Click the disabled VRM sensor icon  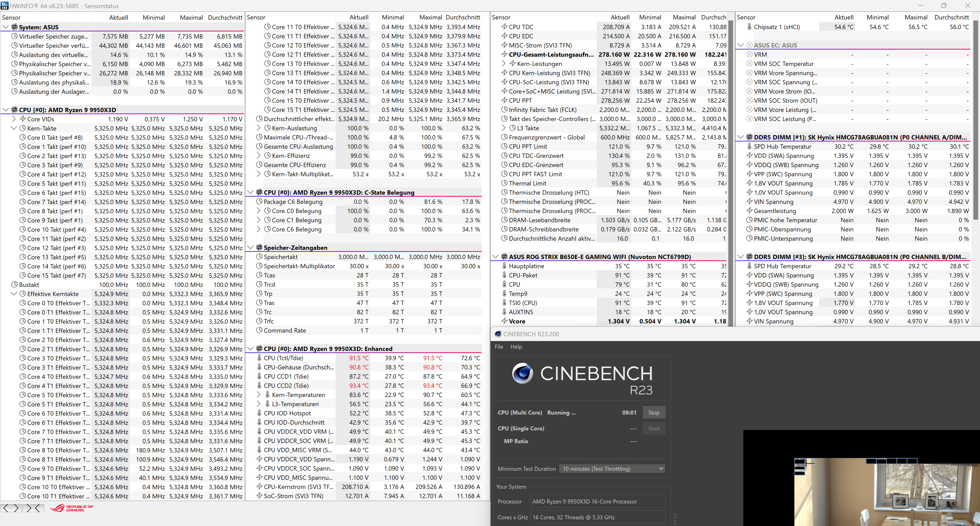pos(749,54)
